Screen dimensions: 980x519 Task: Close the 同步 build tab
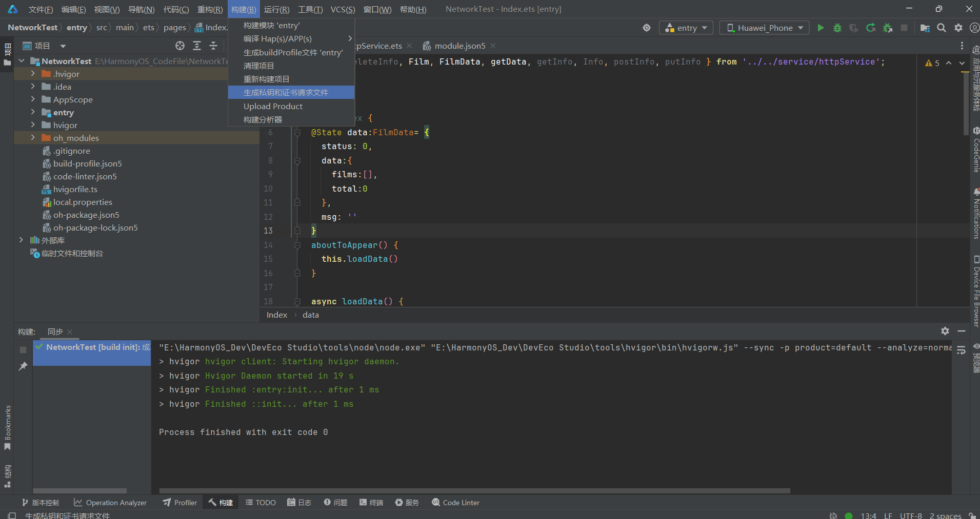pyautogui.click(x=70, y=332)
